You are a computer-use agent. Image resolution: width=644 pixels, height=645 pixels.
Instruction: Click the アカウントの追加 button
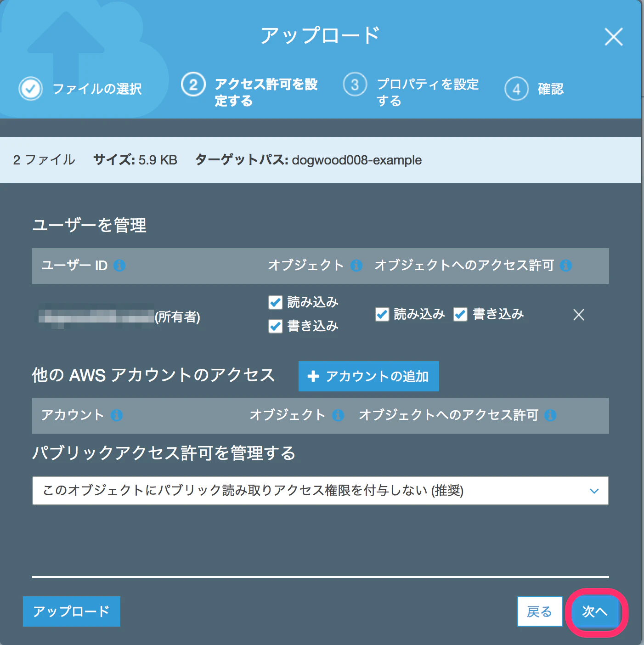click(x=369, y=376)
